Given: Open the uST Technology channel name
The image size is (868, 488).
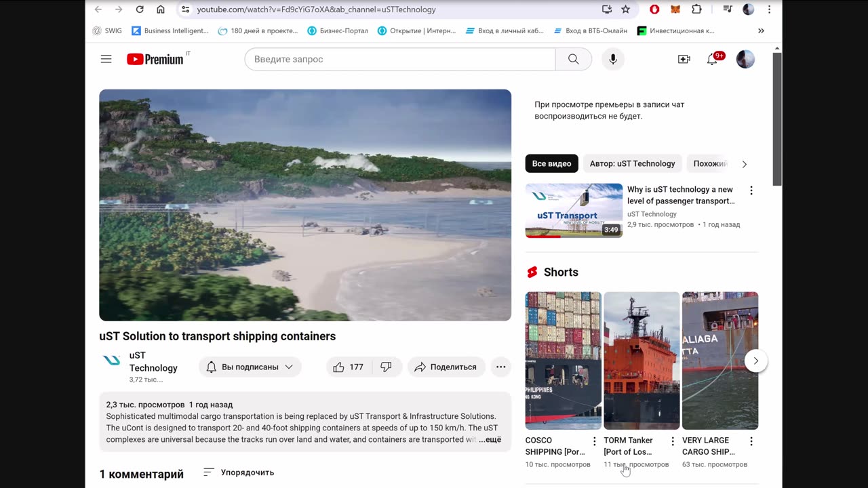Looking at the screenshot, I should point(153,362).
